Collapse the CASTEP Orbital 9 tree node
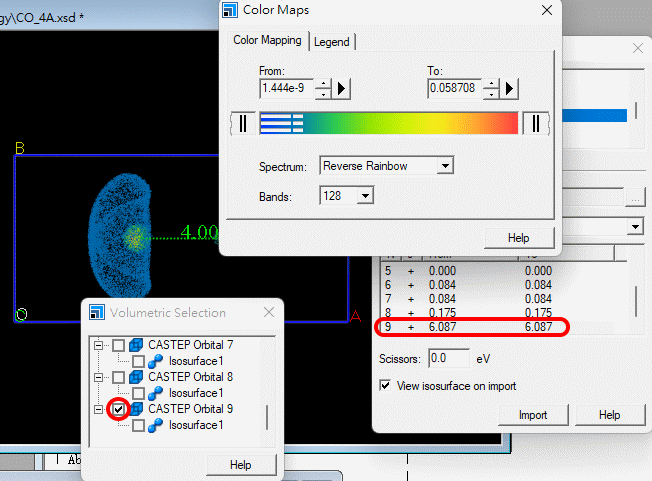Viewport: 652px width, 481px height. (99, 409)
